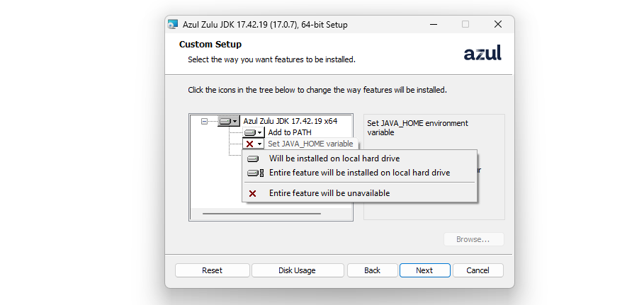Click the drive icon next to Add to PATH
Image resolution: width=644 pixels, height=305 pixels.
pyautogui.click(x=250, y=133)
